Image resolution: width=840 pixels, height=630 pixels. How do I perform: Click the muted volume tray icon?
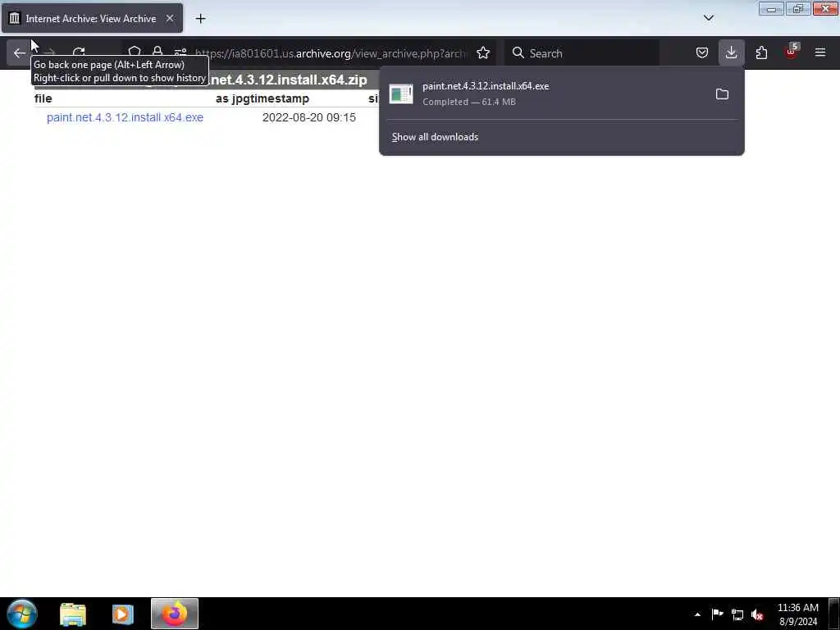757,614
